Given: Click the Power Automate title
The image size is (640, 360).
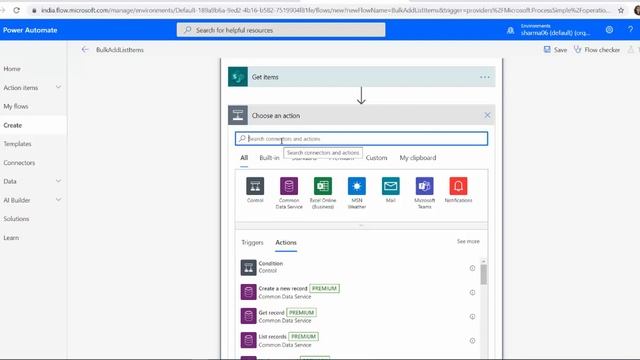Looking at the screenshot, I should 30,30.
